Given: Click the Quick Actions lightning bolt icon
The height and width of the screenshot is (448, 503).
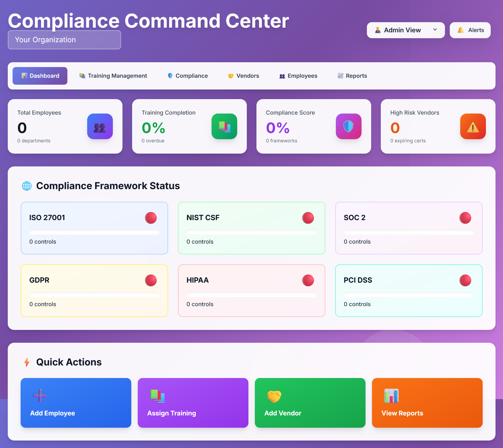Looking at the screenshot, I should pyautogui.click(x=27, y=362).
